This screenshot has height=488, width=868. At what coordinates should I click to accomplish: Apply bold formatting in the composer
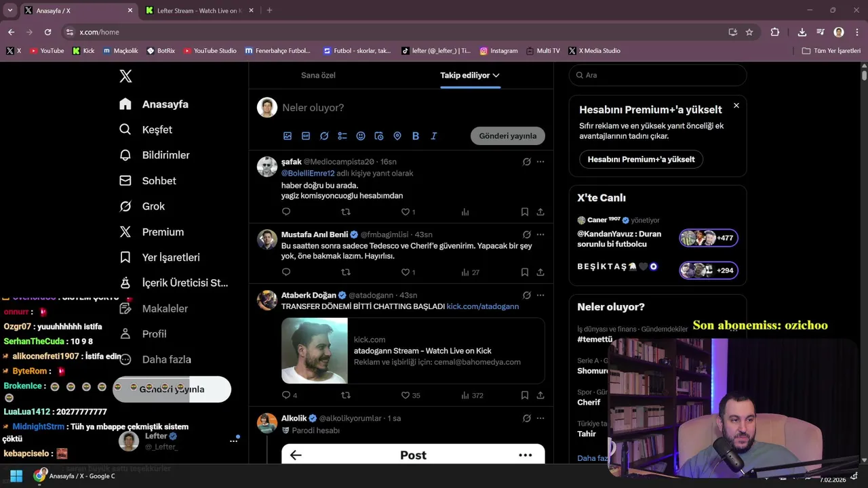(416, 136)
